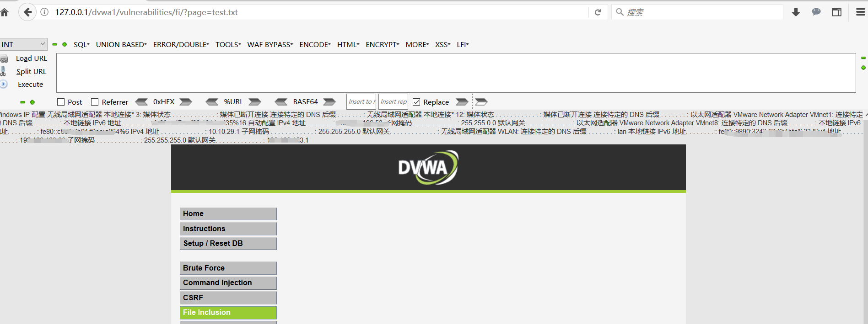The image size is (868, 324).
Task: Open Command Injection vulnerability page
Action: coord(228,283)
